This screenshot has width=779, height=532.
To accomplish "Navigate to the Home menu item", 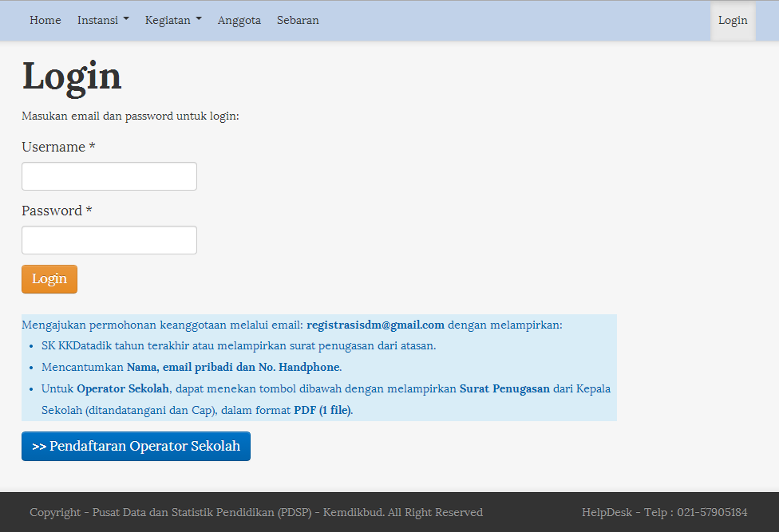I will [45, 20].
